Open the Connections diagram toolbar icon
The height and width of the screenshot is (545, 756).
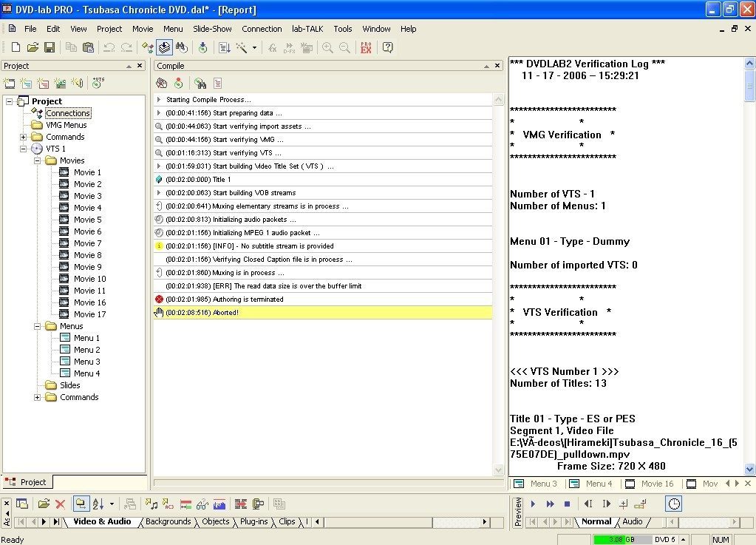pos(148,47)
